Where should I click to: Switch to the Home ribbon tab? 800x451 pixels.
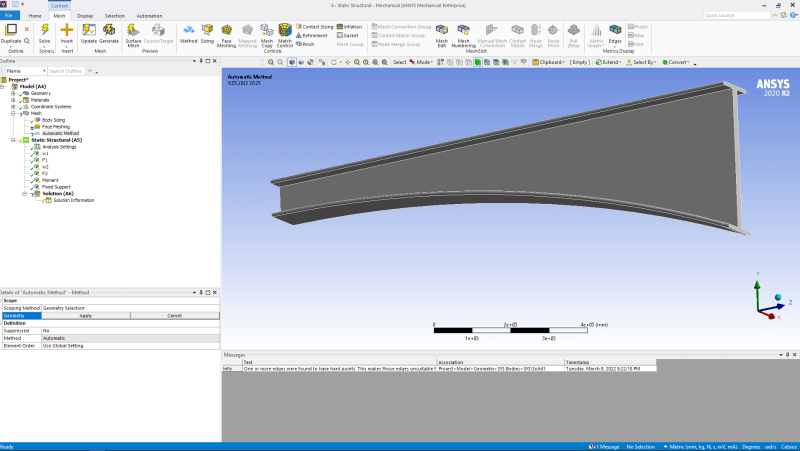point(35,16)
